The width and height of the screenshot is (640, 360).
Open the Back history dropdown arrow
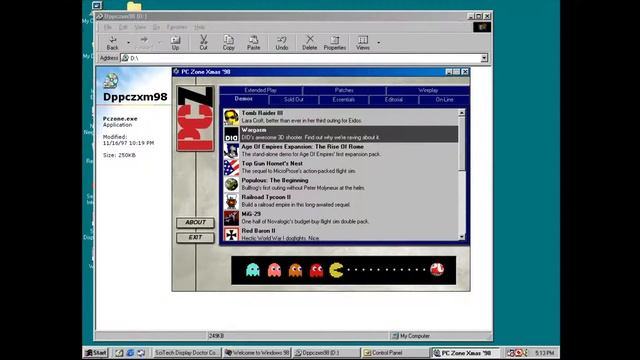(x=128, y=42)
